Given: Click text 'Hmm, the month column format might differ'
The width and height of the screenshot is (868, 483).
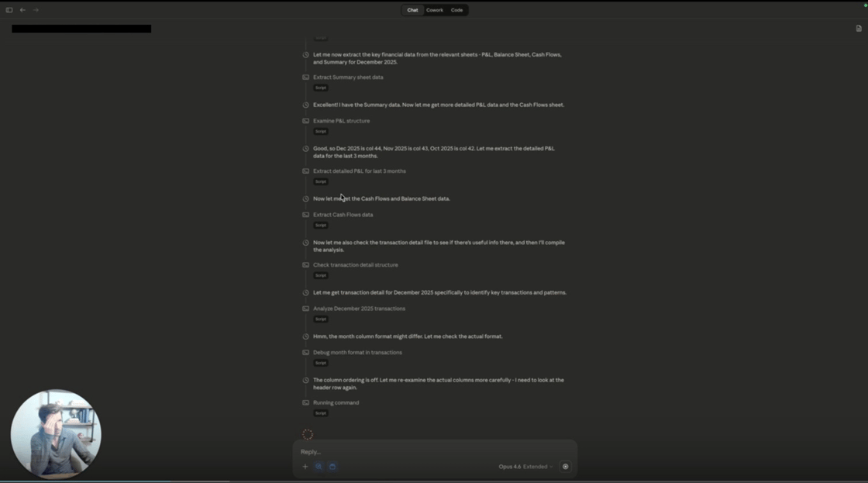Looking at the screenshot, I should pos(367,336).
